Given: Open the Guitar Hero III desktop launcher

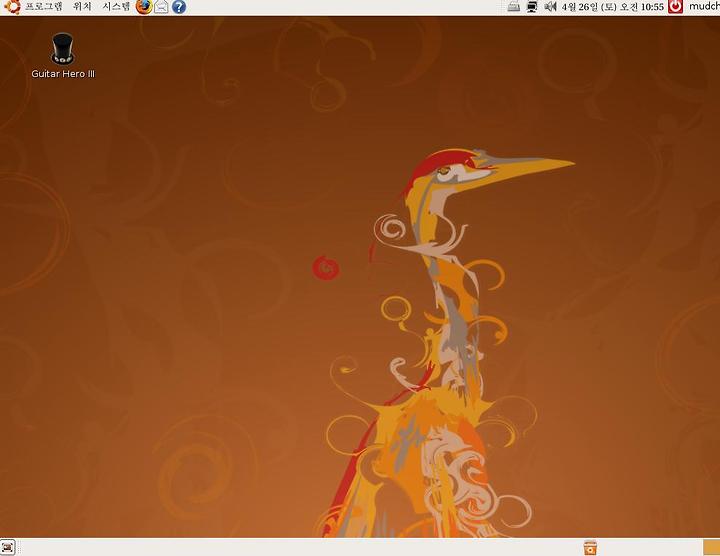Looking at the screenshot, I should pos(62,56).
